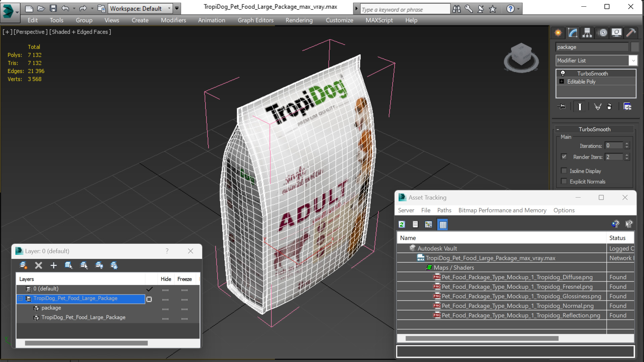The height and width of the screenshot is (362, 644).
Task: Toggle the Render Iters checkbox
Action: (x=564, y=157)
